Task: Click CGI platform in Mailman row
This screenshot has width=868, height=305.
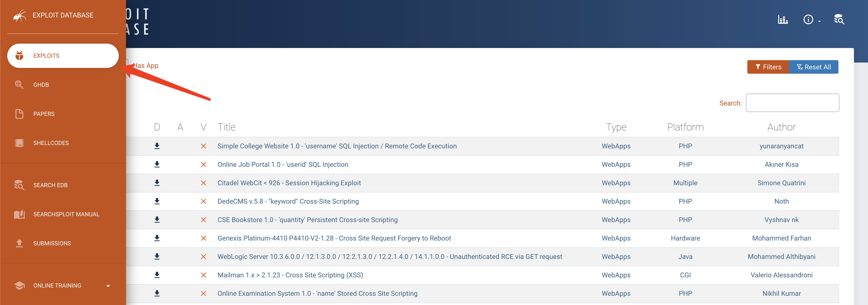Action: click(685, 275)
